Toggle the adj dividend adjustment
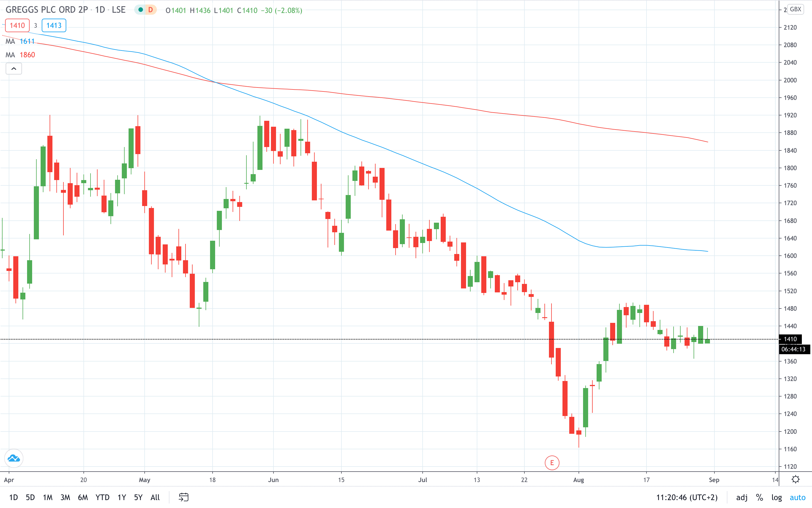The width and height of the screenshot is (812, 508). [x=742, y=497]
